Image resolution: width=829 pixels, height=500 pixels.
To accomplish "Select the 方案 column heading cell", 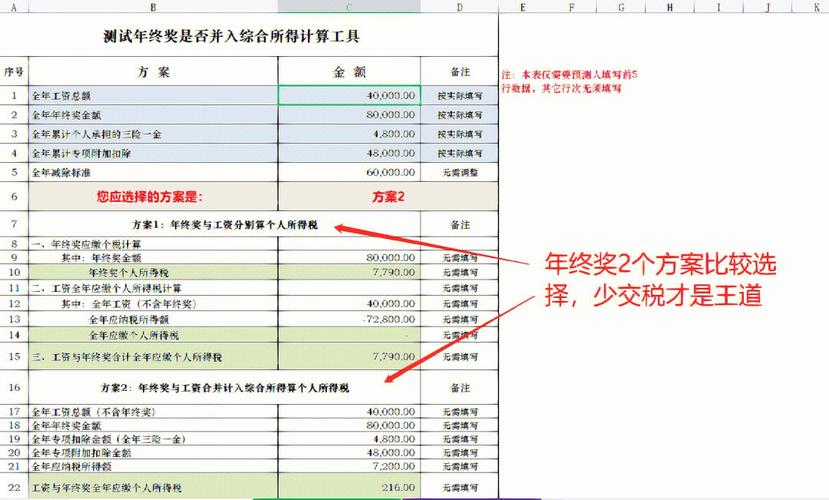I will (153, 73).
